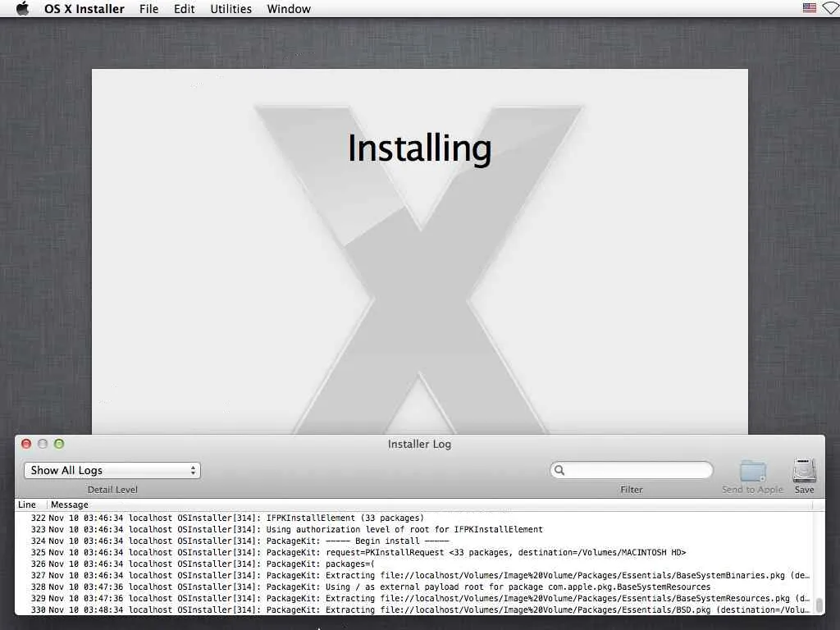
Task: Select log line 322 IFPKInstallElement (33 packages)
Action: pyautogui.click(x=413, y=518)
